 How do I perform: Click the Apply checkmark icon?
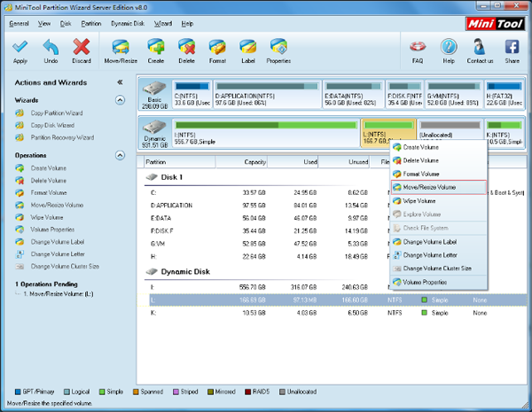click(x=20, y=47)
